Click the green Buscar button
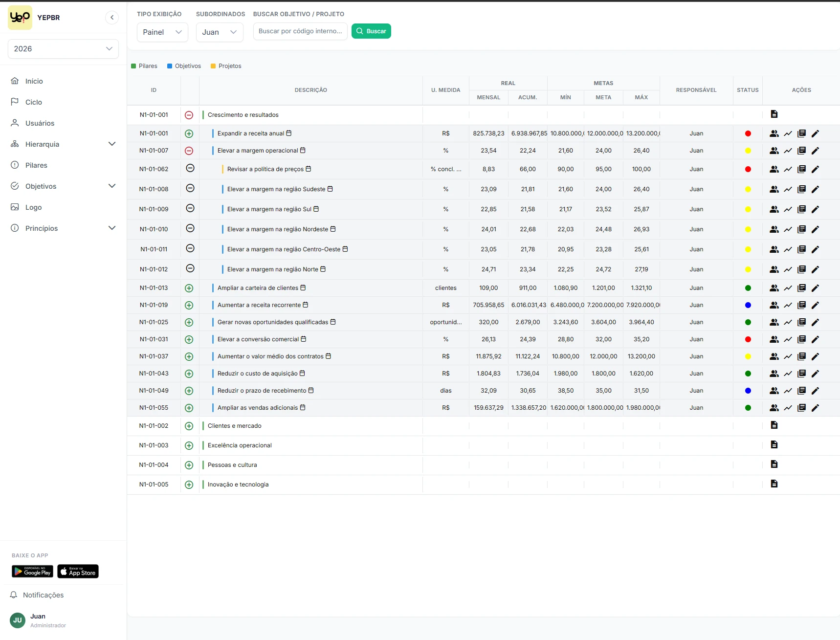 (x=371, y=31)
